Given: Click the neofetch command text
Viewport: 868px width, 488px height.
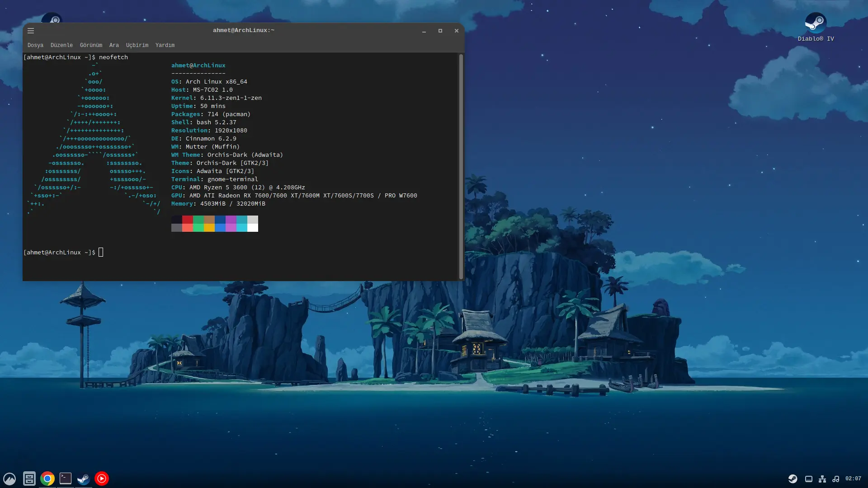Looking at the screenshot, I should pos(113,57).
